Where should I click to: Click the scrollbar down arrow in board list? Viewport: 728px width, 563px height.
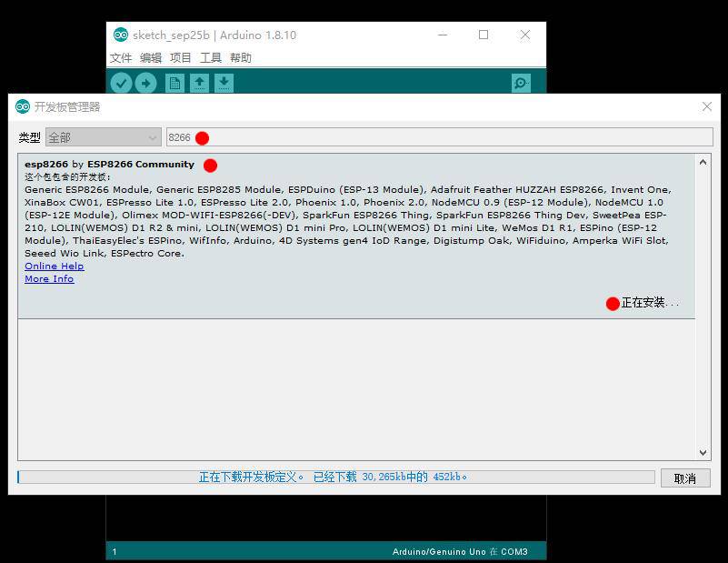703,452
